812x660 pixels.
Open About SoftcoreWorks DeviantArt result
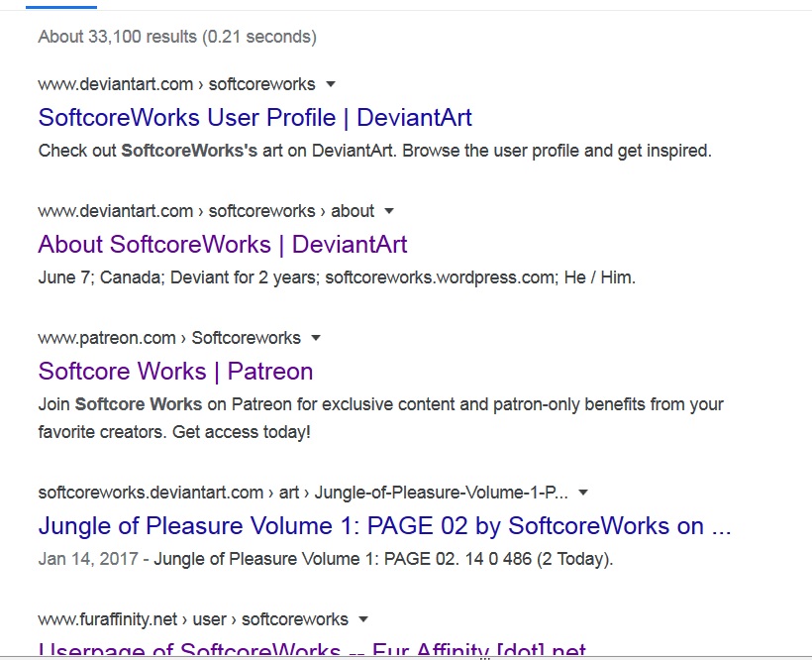point(223,245)
